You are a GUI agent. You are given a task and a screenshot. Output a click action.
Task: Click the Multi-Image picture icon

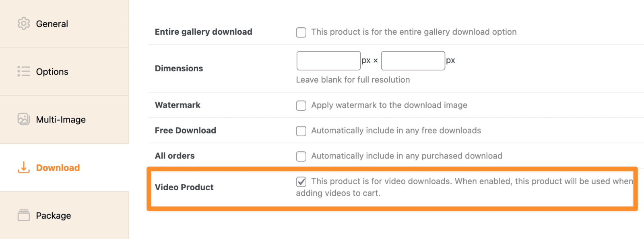click(x=24, y=119)
